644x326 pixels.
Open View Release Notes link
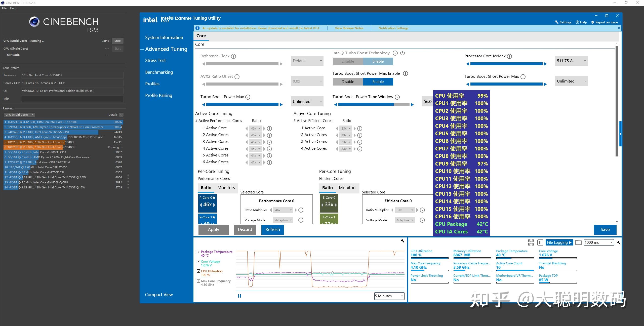click(349, 28)
